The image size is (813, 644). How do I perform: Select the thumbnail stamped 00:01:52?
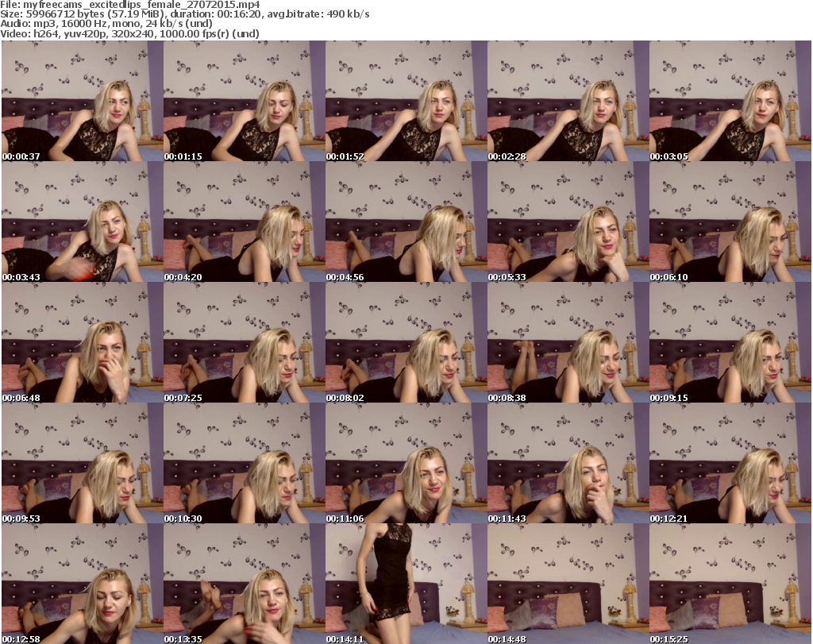coord(406,101)
